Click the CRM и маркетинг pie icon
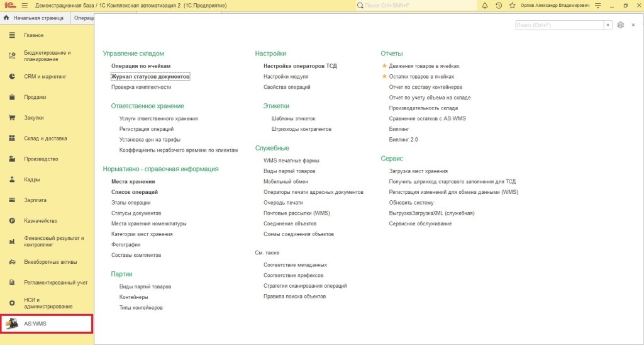 (13, 76)
